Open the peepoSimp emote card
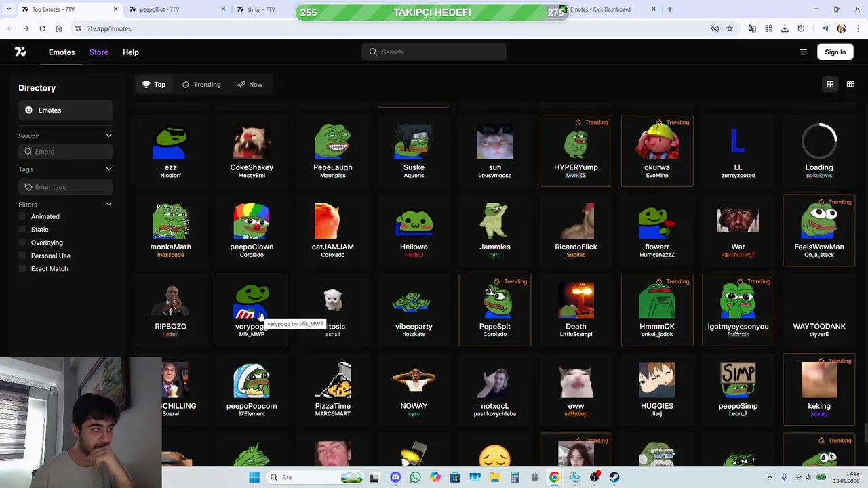This screenshot has height=488, width=868. click(738, 390)
